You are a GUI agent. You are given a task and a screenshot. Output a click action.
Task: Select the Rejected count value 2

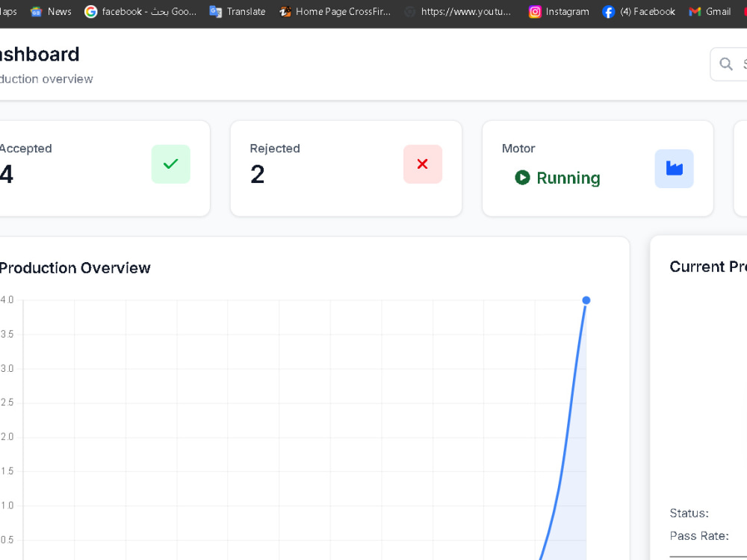point(257,174)
